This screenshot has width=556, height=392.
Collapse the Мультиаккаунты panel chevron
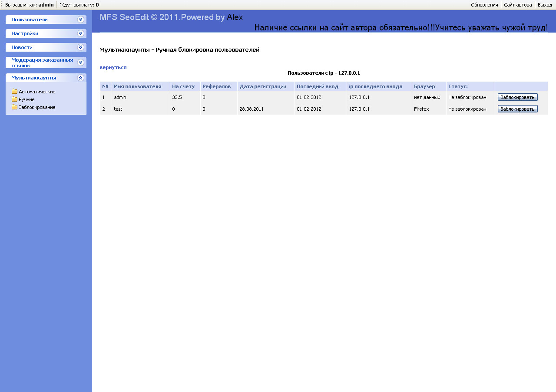tap(80, 78)
